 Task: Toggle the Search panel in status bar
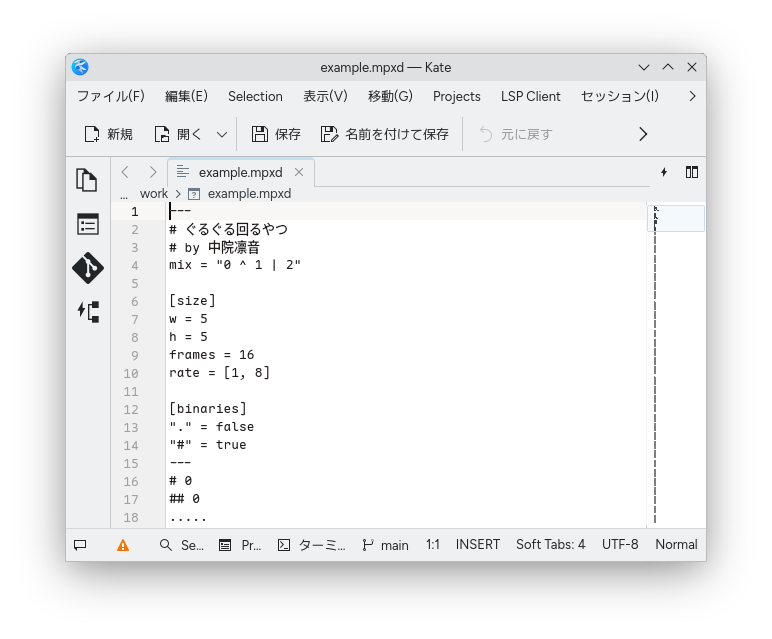[x=181, y=545]
